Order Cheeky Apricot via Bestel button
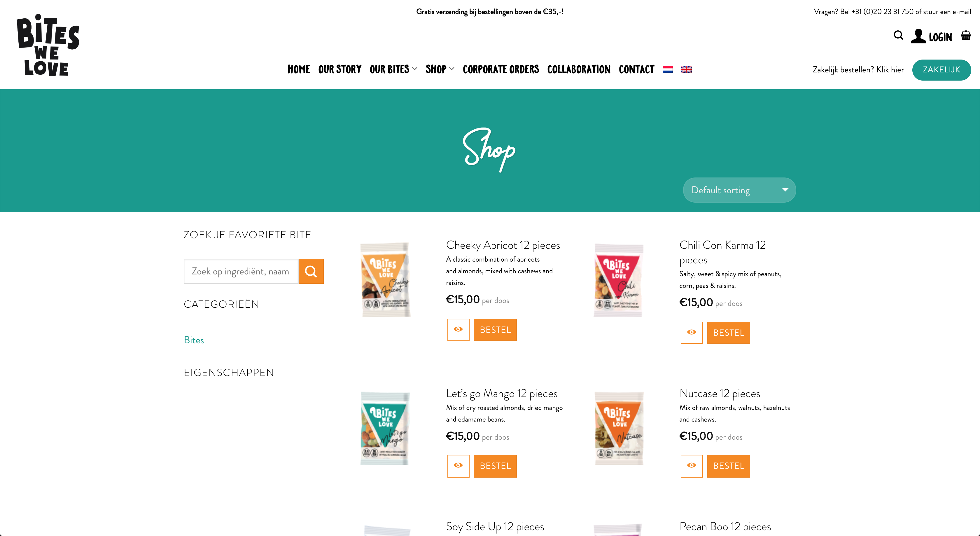Screen dimensions: 980x536 (x=495, y=330)
